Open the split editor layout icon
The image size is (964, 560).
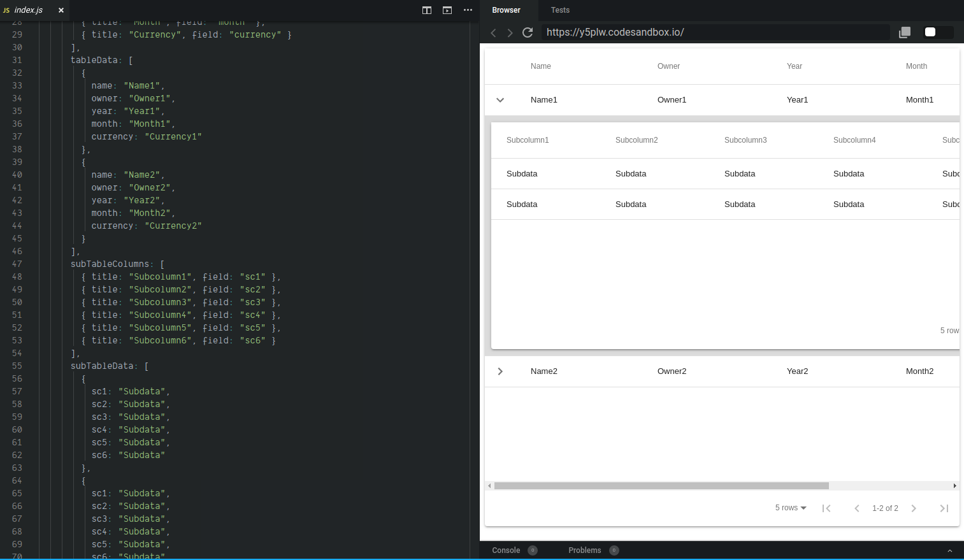[x=426, y=10]
